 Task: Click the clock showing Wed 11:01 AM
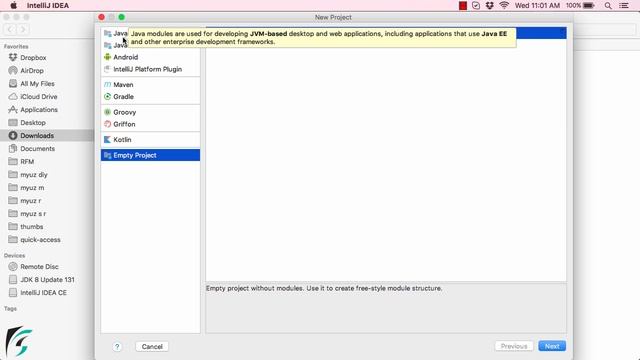(537, 5)
